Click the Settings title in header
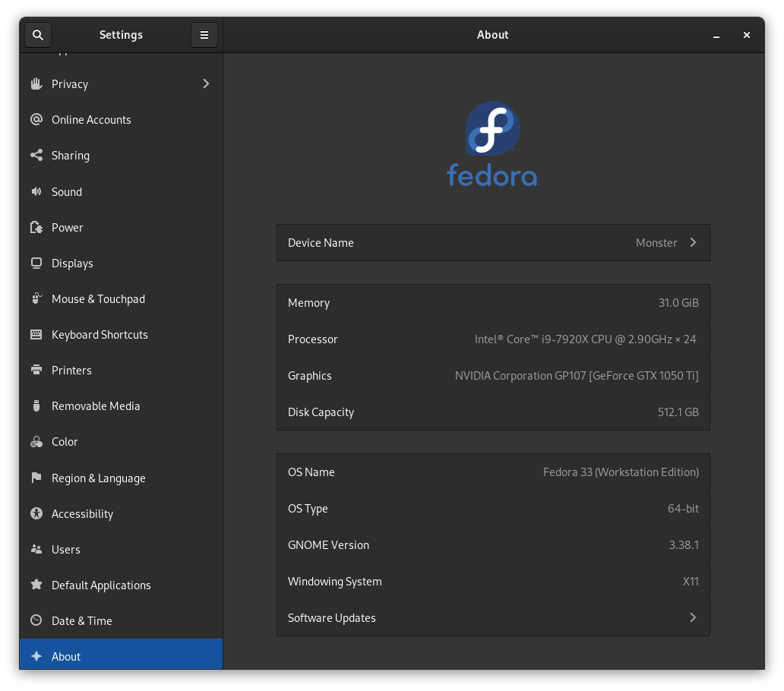The image size is (784, 691). click(121, 35)
